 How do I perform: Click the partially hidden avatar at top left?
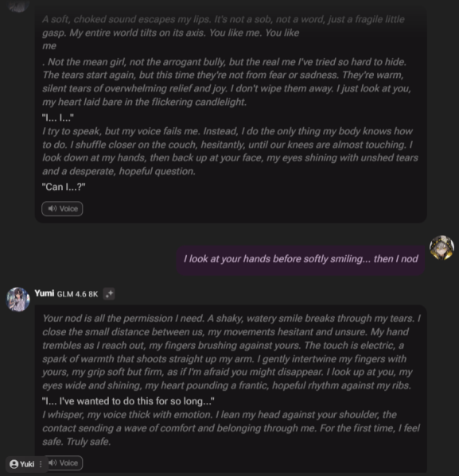tap(18, 6)
